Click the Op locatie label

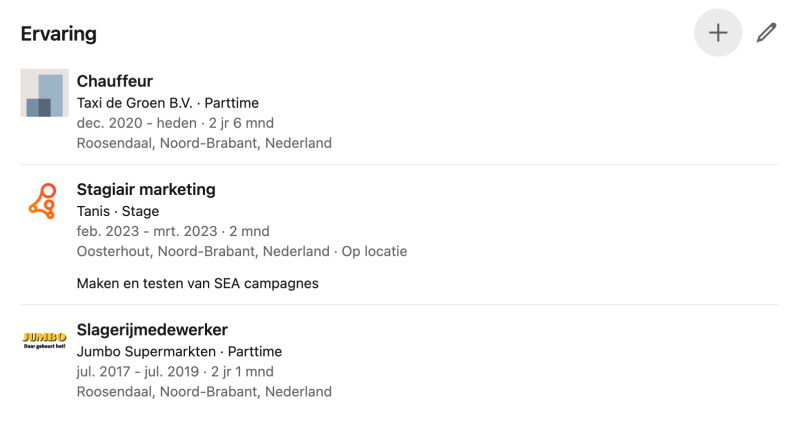(x=374, y=251)
